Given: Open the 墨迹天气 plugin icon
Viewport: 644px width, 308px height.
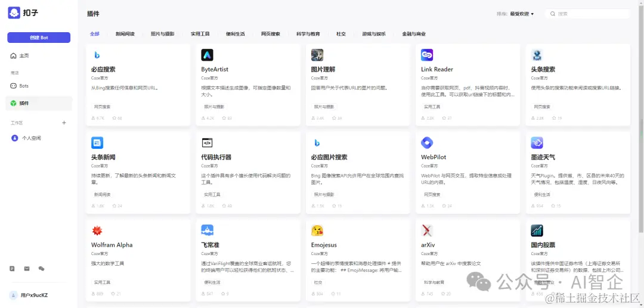Looking at the screenshot, I should tap(537, 143).
